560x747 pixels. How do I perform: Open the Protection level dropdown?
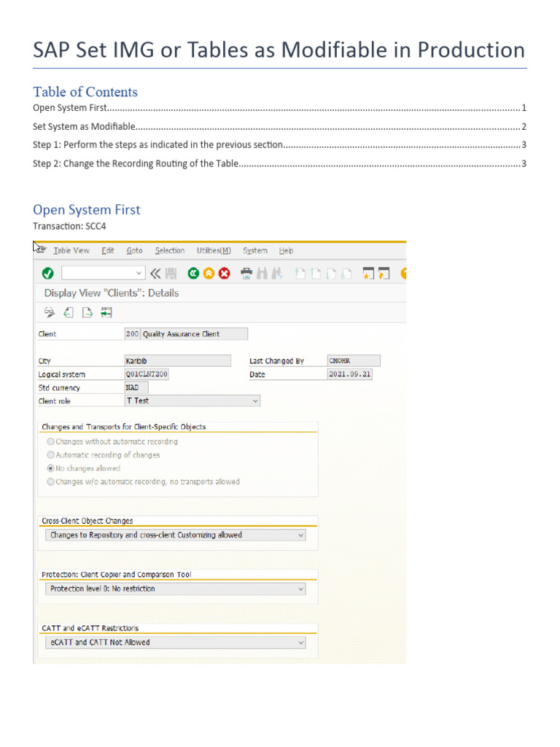point(301,589)
